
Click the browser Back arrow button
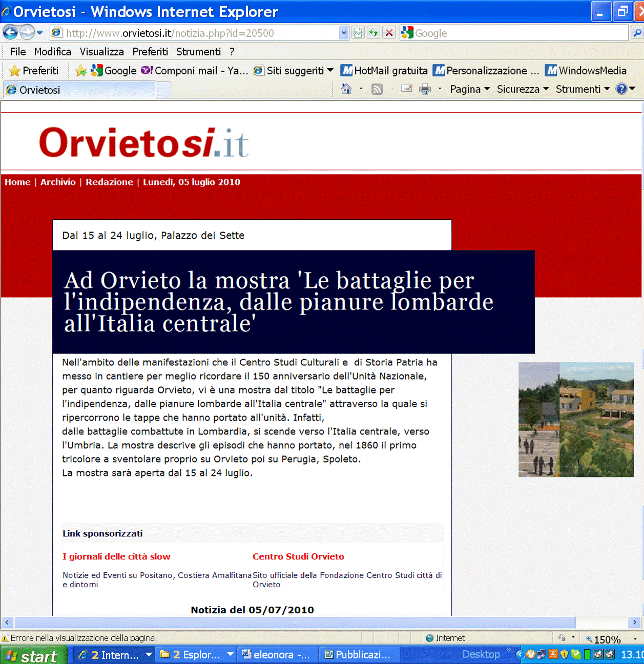coord(10,33)
